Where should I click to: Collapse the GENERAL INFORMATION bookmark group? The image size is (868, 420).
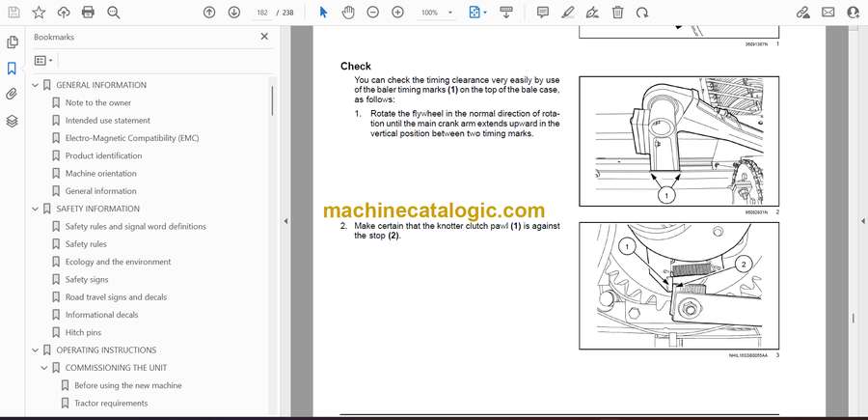click(x=36, y=85)
